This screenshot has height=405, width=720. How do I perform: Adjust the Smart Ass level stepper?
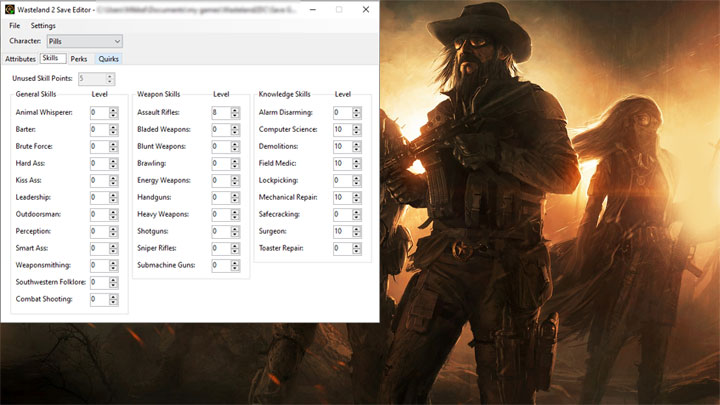(x=113, y=248)
